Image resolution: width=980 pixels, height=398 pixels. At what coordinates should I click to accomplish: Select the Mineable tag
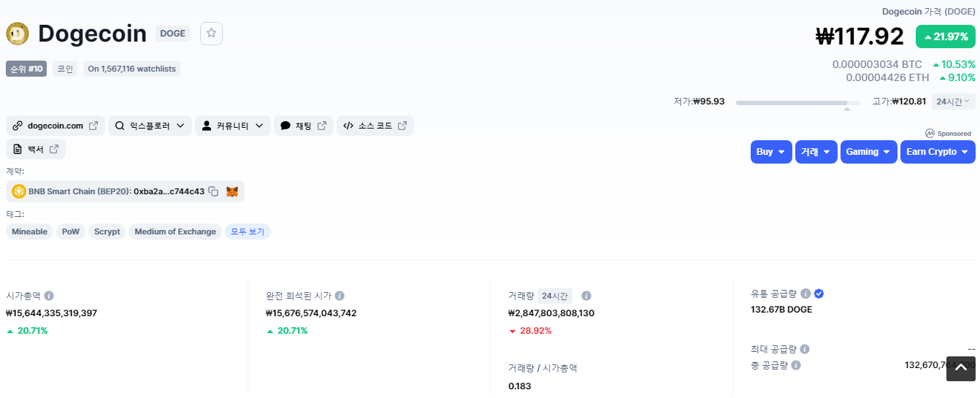[x=29, y=231]
